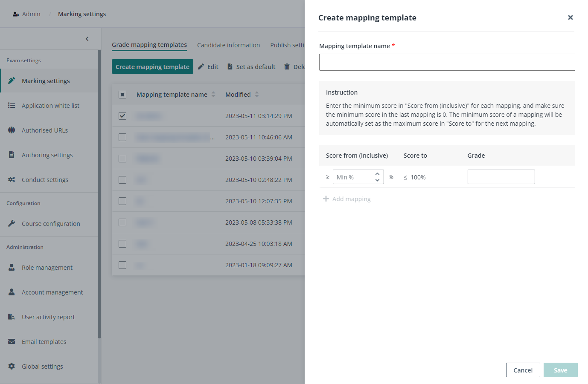Check the row modified 2023-05-10 12:07:35 PM
This screenshot has width=588, height=384.
(x=122, y=201)
